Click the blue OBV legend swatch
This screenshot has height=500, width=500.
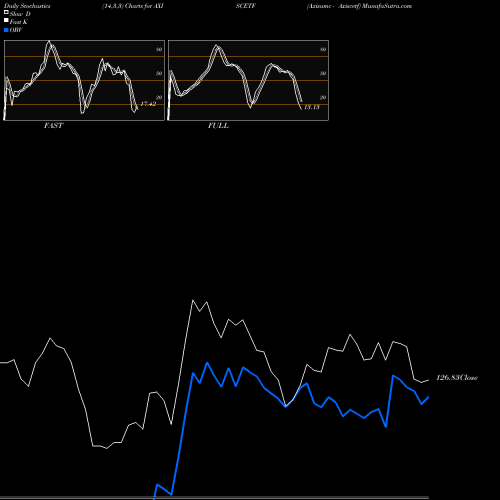[6, 30]
